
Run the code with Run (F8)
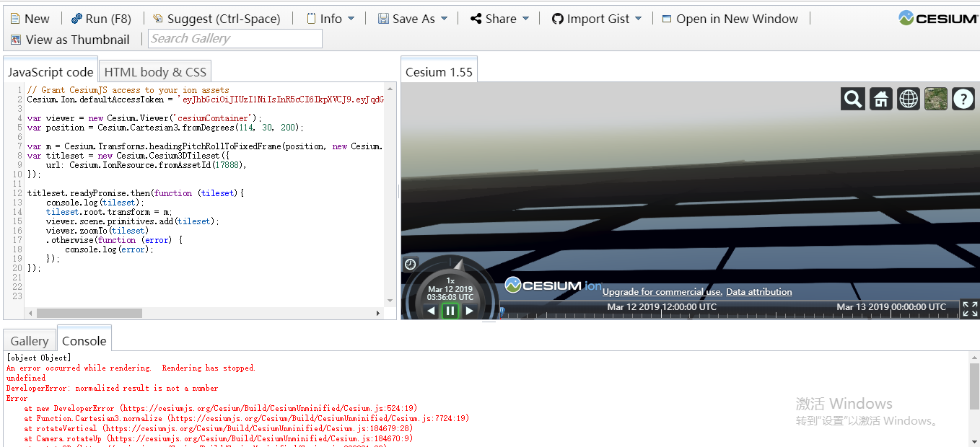click(x=100, y=19)
